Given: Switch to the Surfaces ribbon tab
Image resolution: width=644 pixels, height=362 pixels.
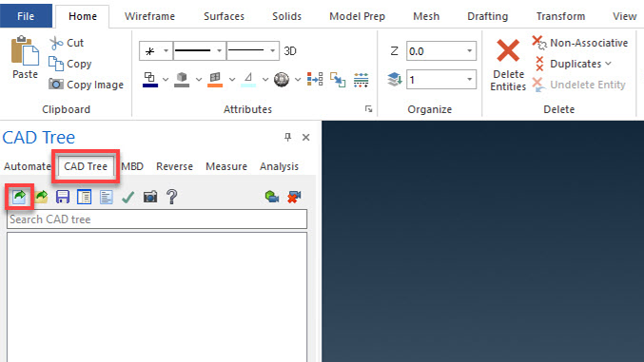Looking at the screenshot, I should [224, 16].
